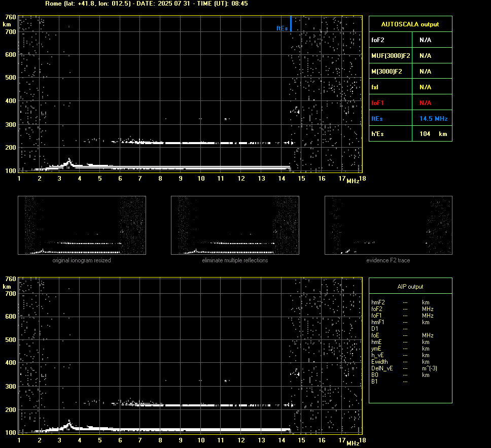Click the 14 MHz tick label under upper ionogram

[x=282, y=179]
